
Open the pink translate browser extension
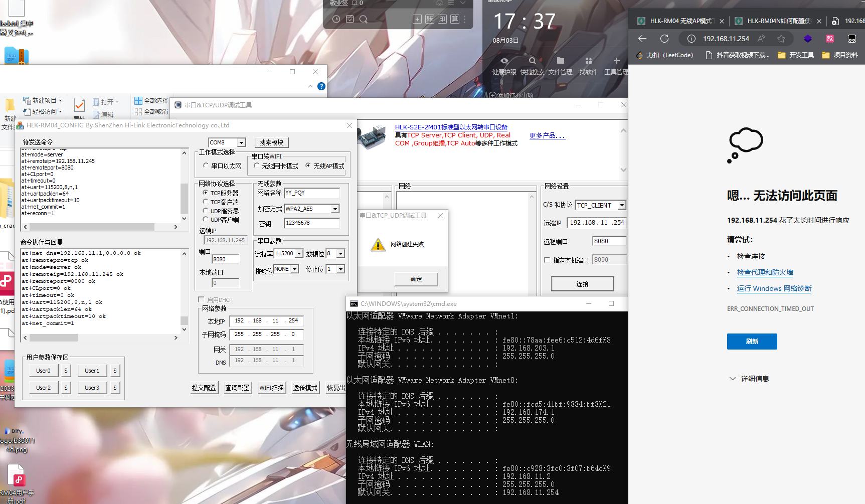pyautogui.click(x=830, y=39)
